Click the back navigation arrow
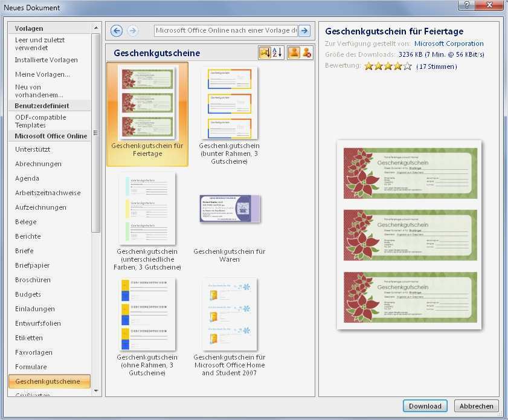The width and height of the screenshot is (508, 420). point(115,30)
